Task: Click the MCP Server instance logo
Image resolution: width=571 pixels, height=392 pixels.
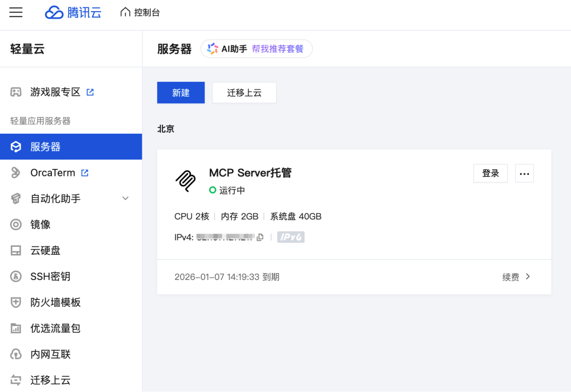Action: pos(186,181)
